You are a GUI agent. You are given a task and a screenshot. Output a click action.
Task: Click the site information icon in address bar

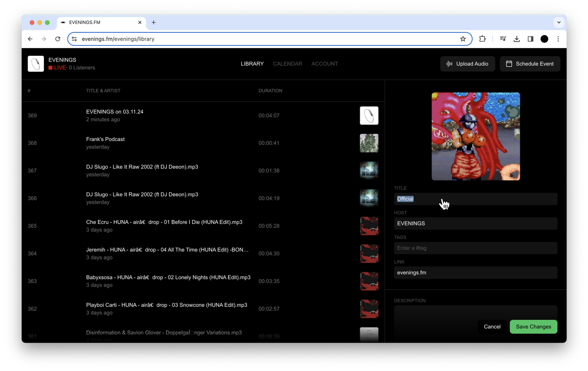[x=74, y=39]
